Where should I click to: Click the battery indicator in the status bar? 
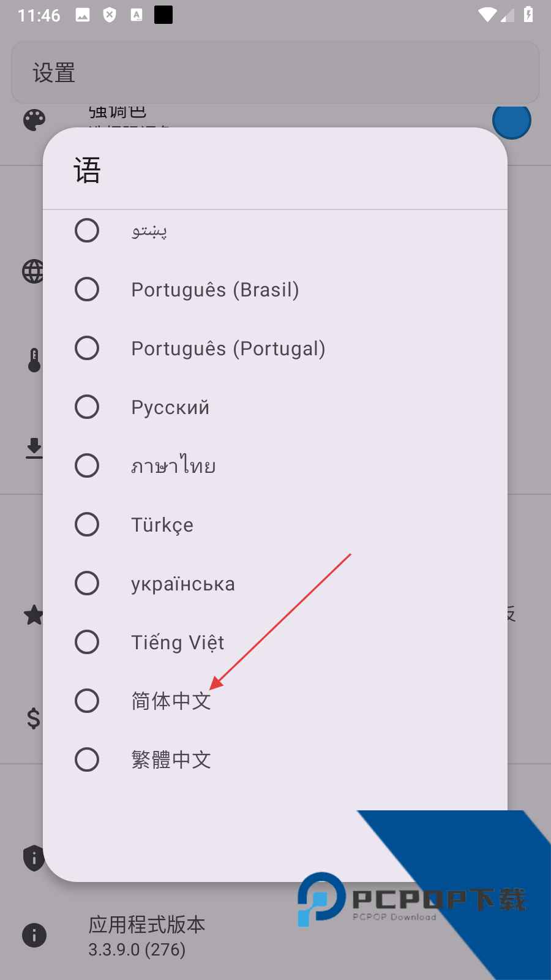528,13
